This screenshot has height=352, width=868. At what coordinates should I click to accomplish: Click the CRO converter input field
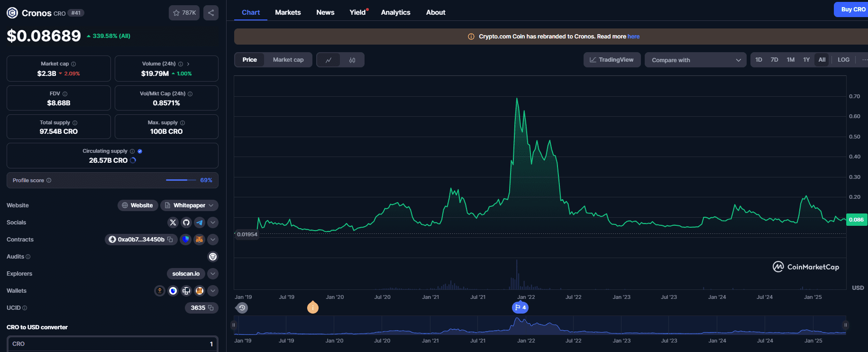click(112, 344)
